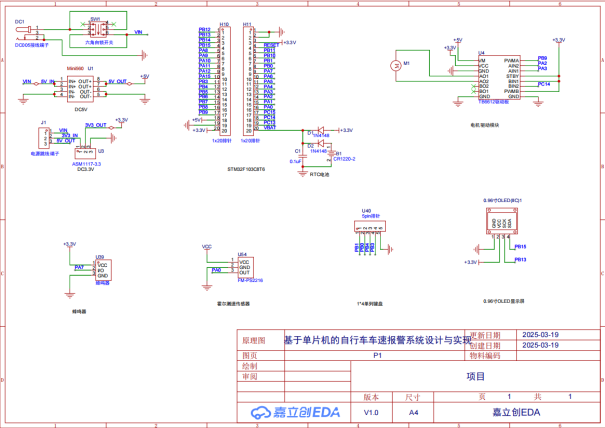Click the 六角自锁开关 label
605x428 pixels.
(99, 42)
